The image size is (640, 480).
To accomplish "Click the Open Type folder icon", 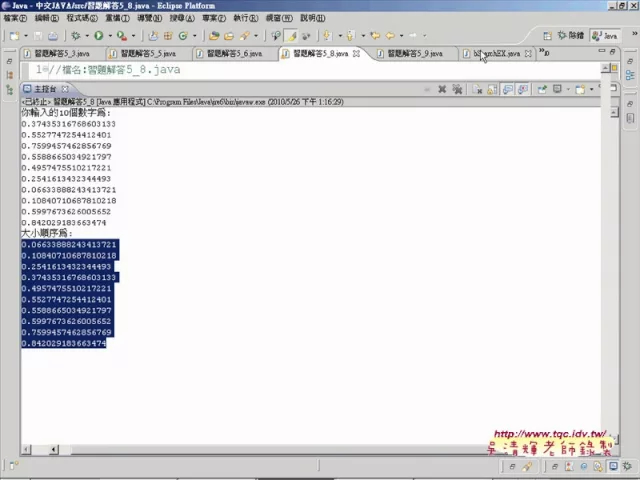I will pyautogui.click(x=214, y=36).
